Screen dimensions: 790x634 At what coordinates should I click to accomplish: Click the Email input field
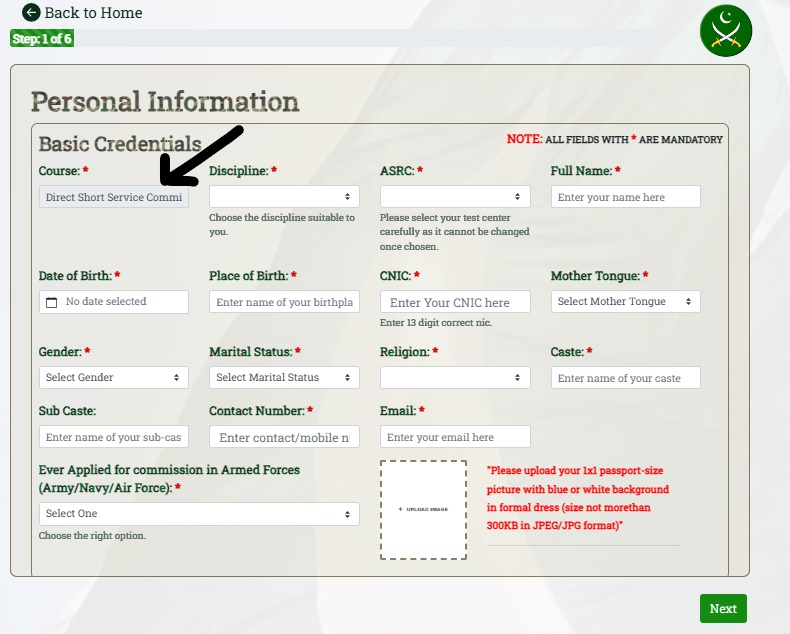click(455, 436)
